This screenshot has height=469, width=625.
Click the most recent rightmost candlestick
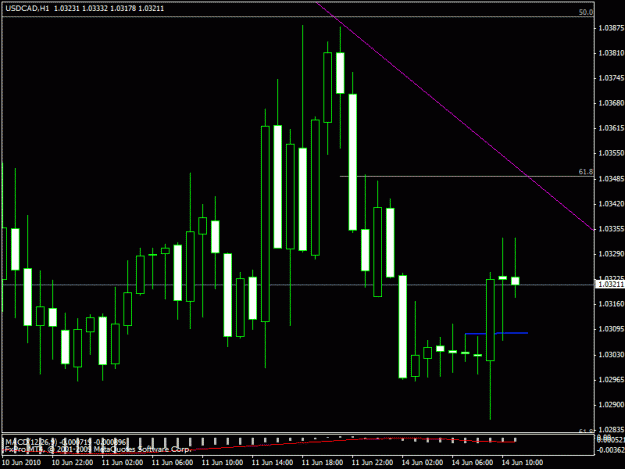[x=515, y=281]
